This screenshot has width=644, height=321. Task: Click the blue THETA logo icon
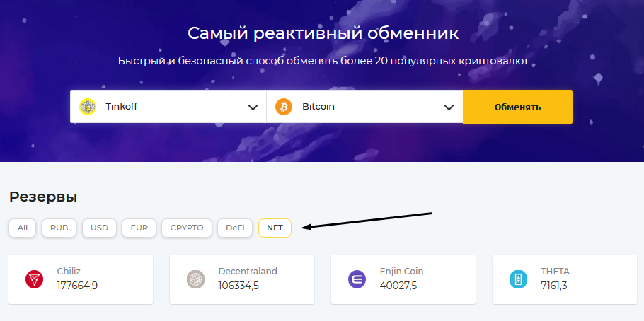click(518, 279)
